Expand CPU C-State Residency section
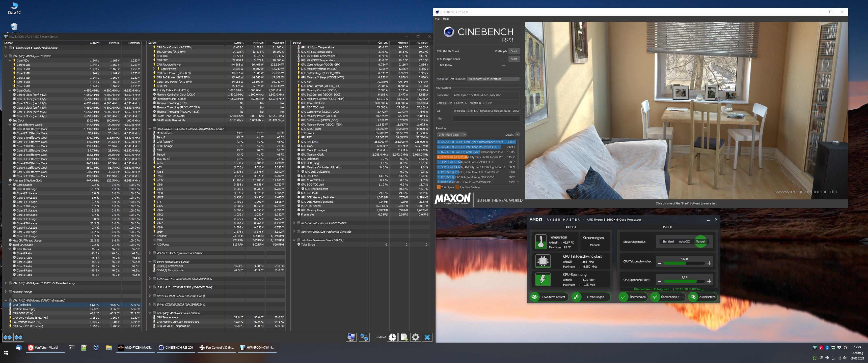 coord(6,283)
